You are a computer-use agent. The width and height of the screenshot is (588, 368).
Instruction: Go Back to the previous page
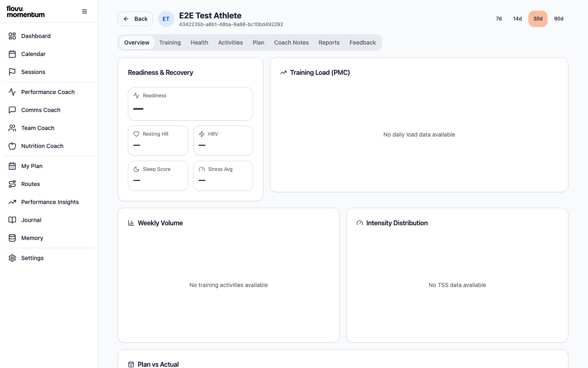[x=136, y=19]
